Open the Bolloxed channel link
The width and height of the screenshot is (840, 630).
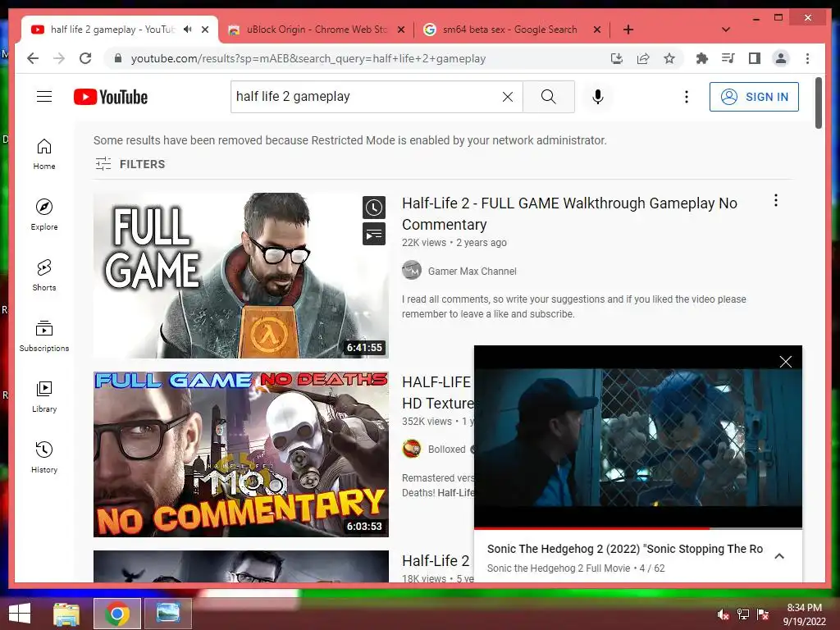click(446, 449)
